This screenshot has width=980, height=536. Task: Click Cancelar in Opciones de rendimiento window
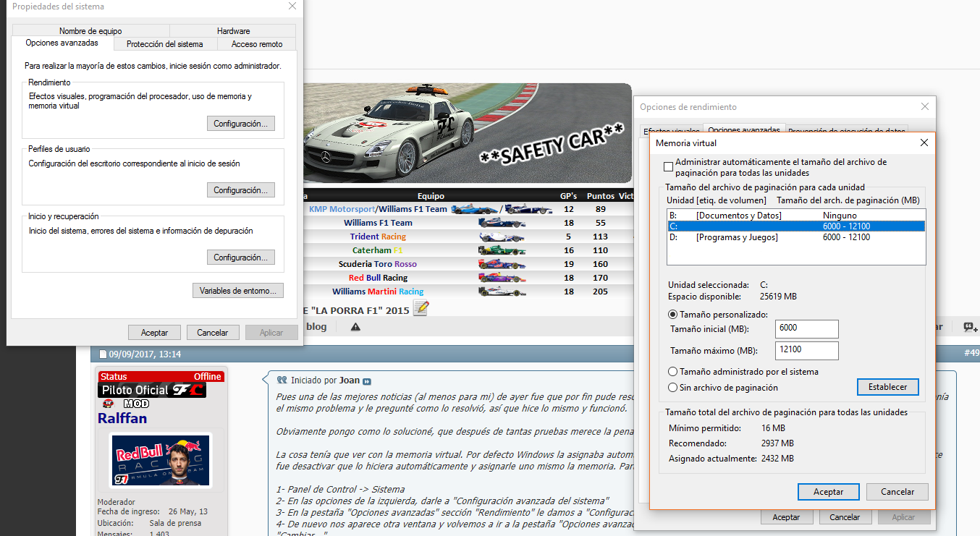(845, 518)
